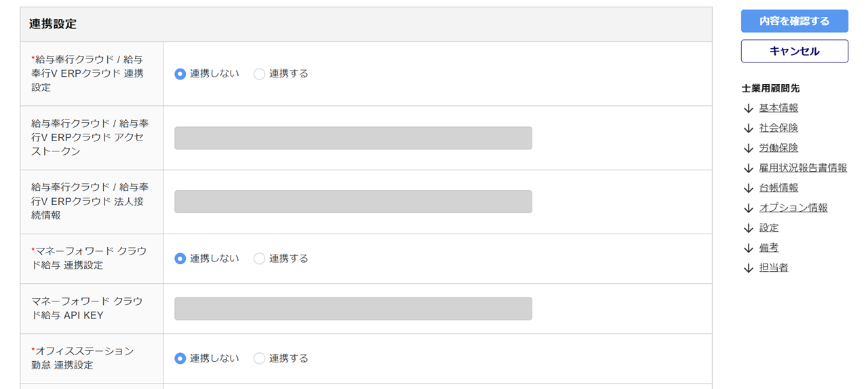This screenshot has width=868, height=389.
Task: Select 連携する for マネーフォワード クラウド給与
Action: (x=259, y=259)
